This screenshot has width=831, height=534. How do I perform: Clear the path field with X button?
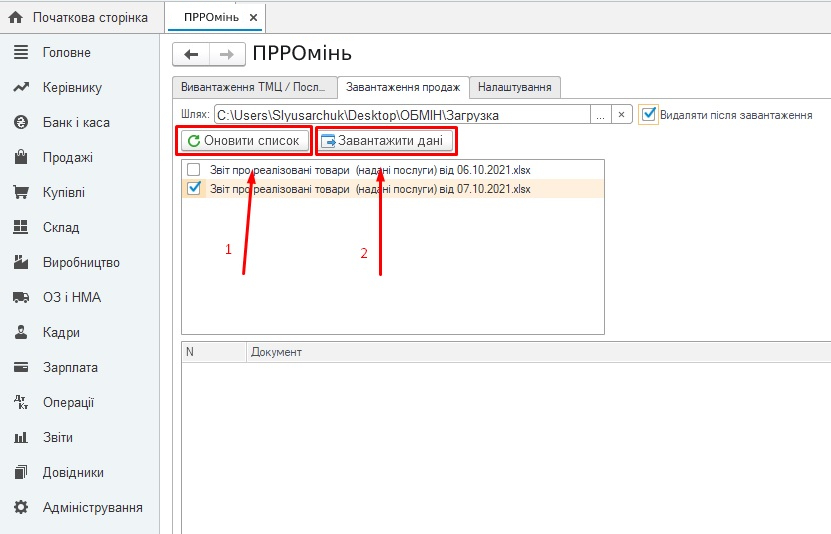(x=622, y=115)
